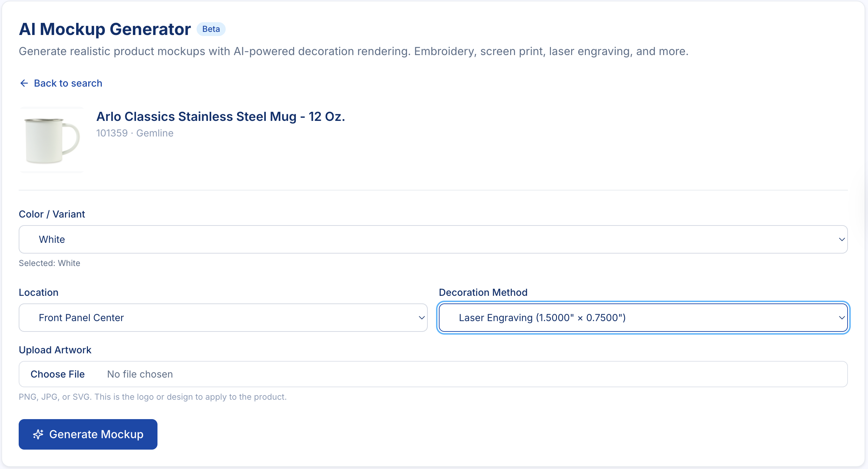
Task: Click the chevron on the Decoration Method dropdown
Action: tap(842, 318)
